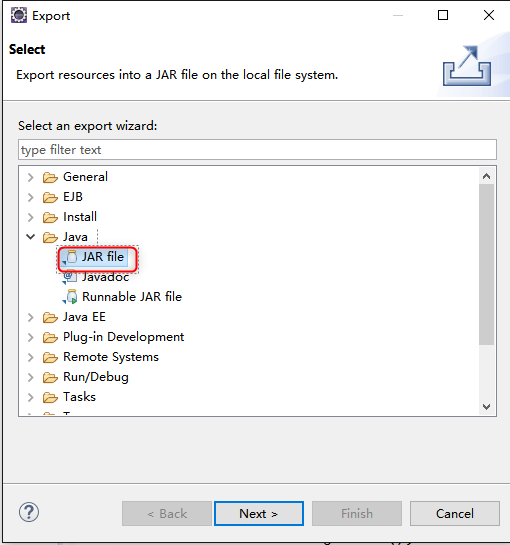Select the Runnable JAR file icon
The width and height of the screenshot is (510, 545).
[x=71, y=297]
